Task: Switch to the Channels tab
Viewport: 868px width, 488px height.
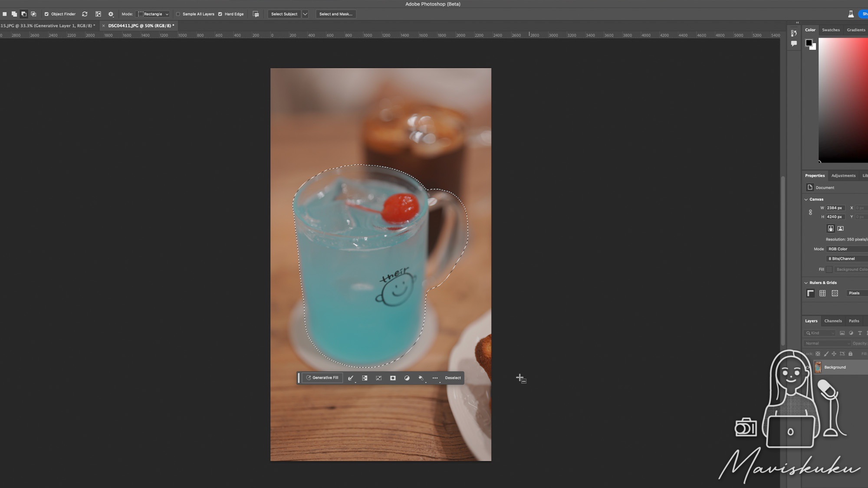Action: click(x=833, y=321)
